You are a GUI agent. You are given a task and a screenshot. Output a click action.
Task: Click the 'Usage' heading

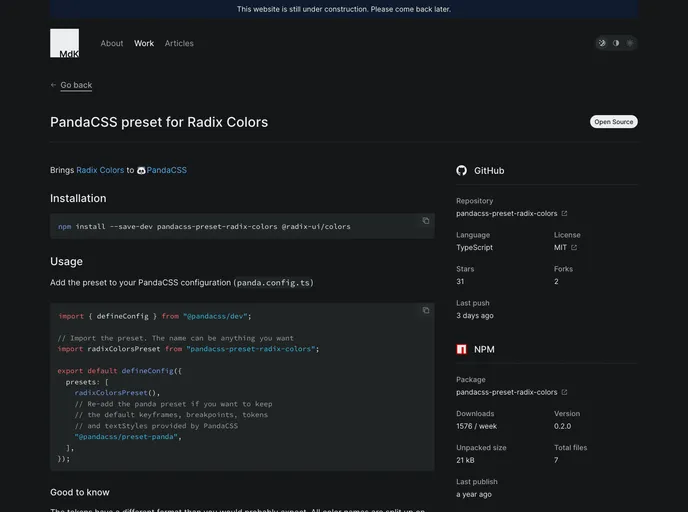(66, 261)
